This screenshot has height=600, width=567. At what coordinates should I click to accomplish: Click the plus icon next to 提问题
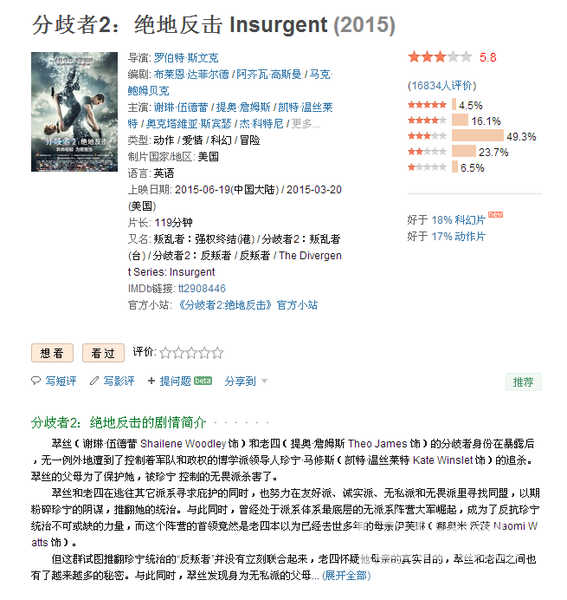[x=151, y=381]
